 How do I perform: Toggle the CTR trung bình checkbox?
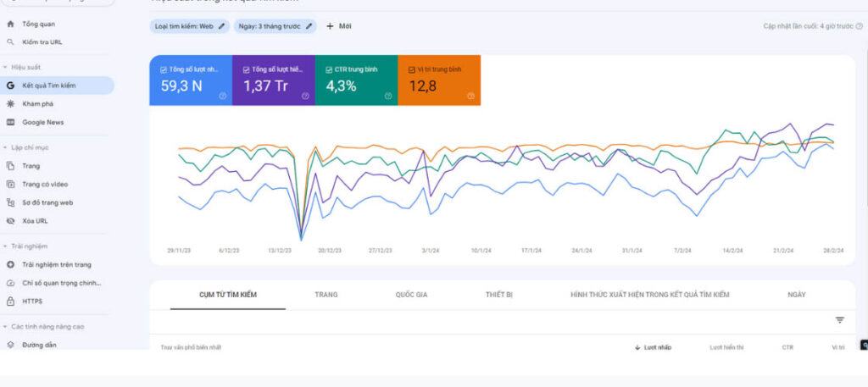pos(329,70)
